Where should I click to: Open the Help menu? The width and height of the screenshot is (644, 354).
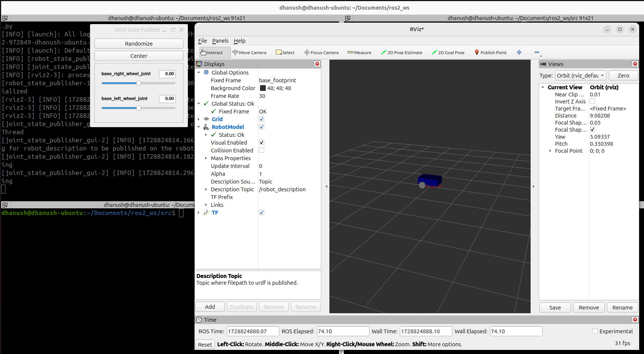pyautogui.click(x=239, y=41)
